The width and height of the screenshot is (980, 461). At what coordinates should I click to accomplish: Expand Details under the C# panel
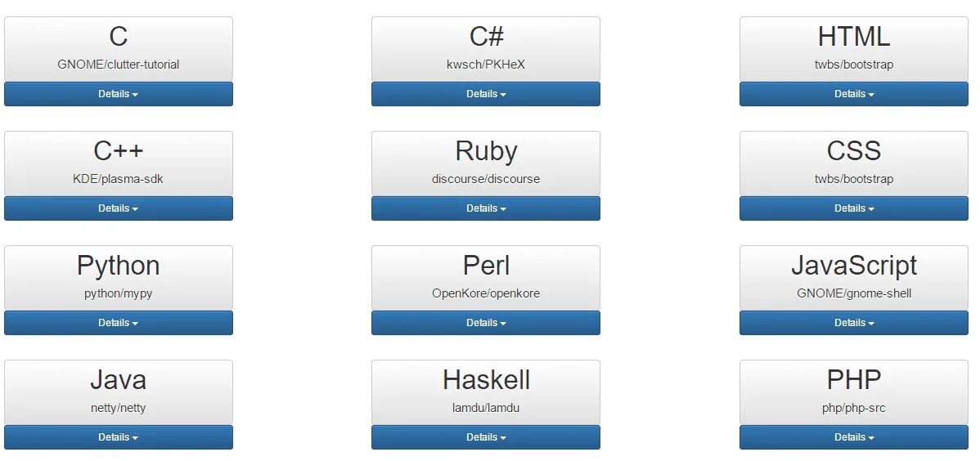(486, 94)
